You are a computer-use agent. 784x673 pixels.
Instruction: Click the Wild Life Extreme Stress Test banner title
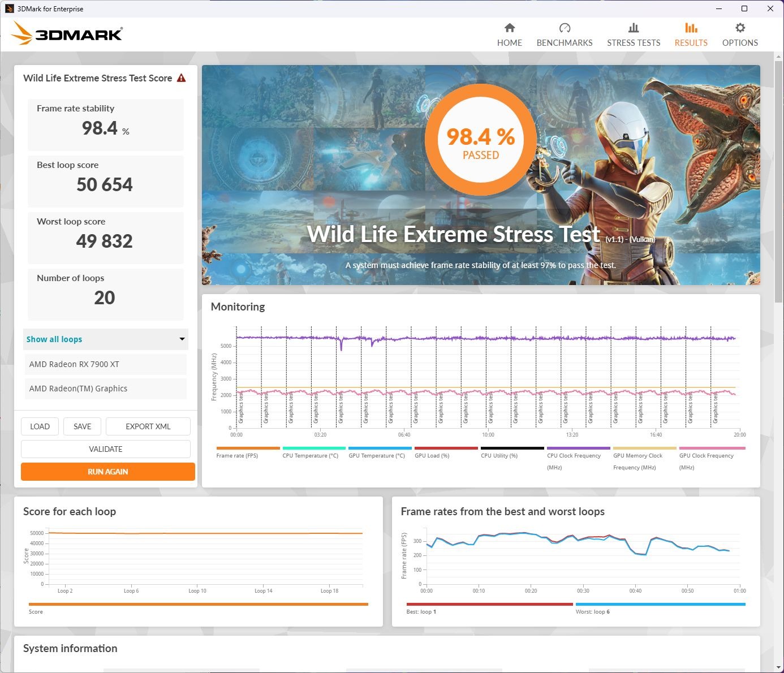(x=454, y=234)
